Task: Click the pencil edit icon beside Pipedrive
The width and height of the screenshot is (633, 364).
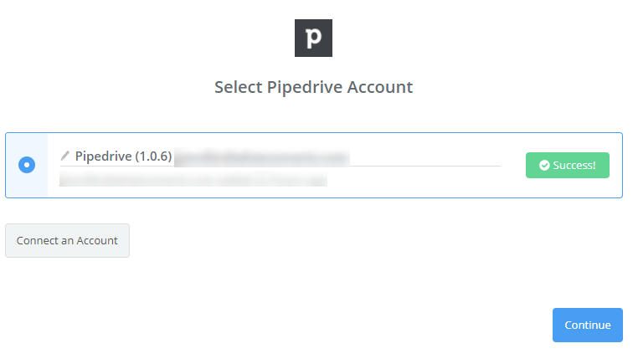Action: (x=65, y=156)
